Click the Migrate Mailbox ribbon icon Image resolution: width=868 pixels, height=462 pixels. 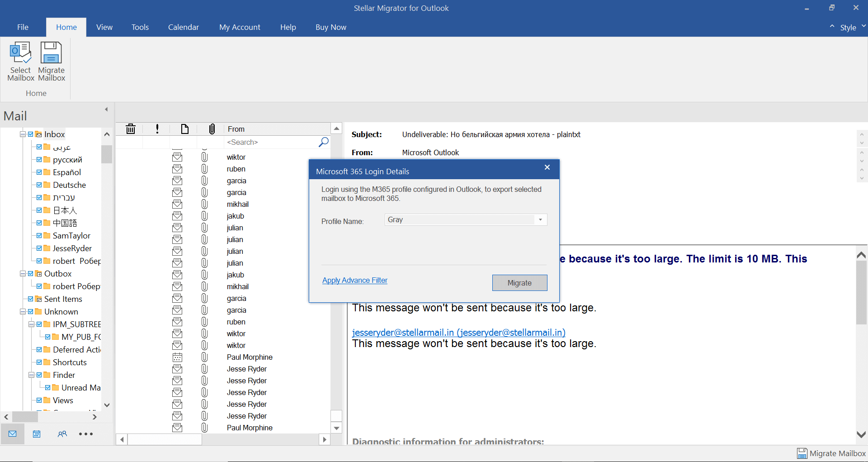tap(51, 61)
